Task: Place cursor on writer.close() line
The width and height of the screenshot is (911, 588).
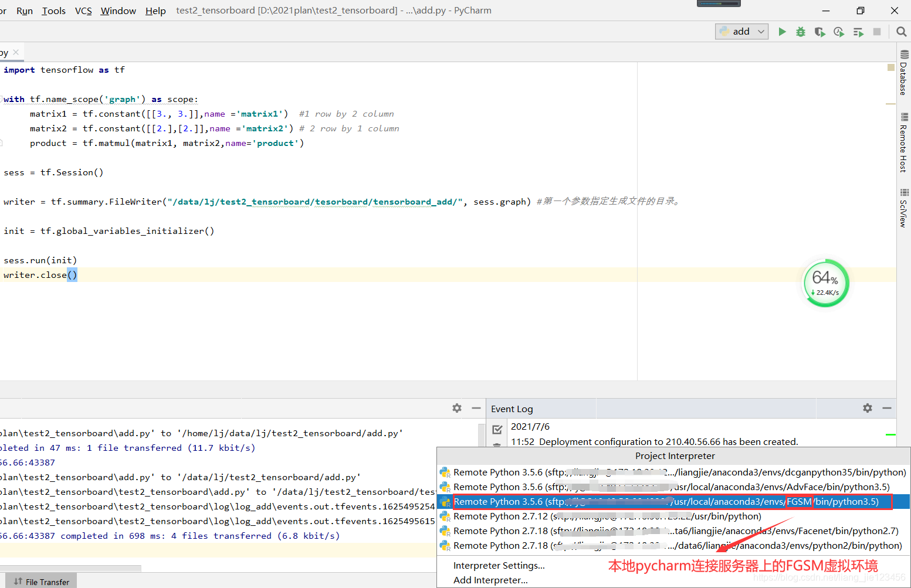Action: pos(40,275)
